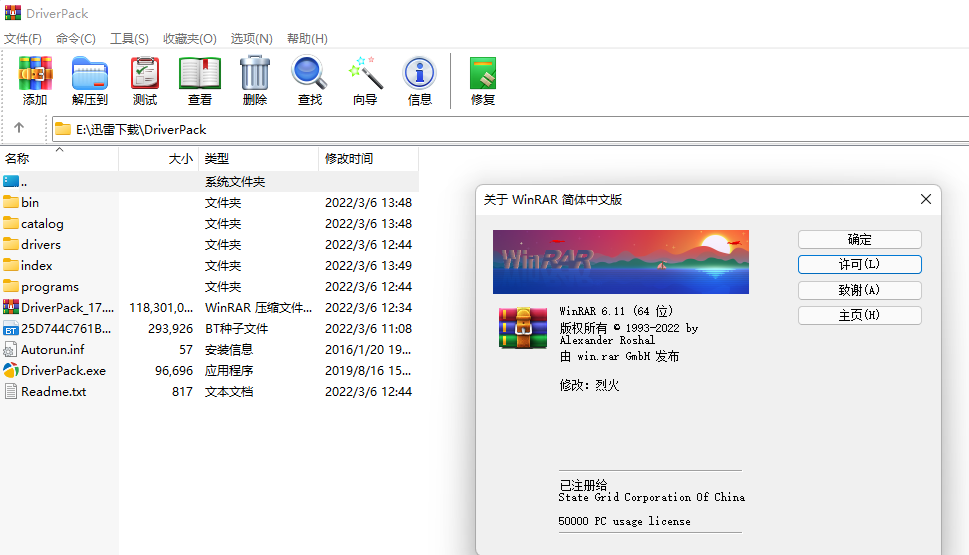The height and width of the screenshot is (555, 969).
Task: Click the BT torrent file icon
Action: tap(11, 328)
